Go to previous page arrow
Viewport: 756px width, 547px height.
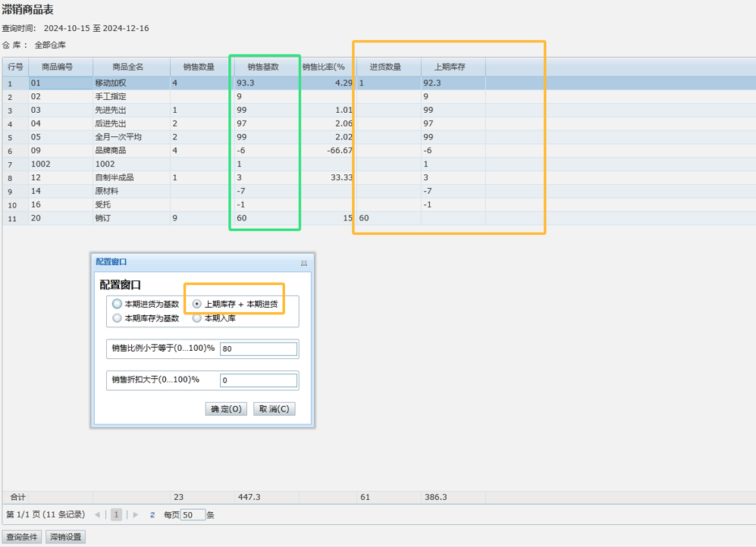coord(97,515)
